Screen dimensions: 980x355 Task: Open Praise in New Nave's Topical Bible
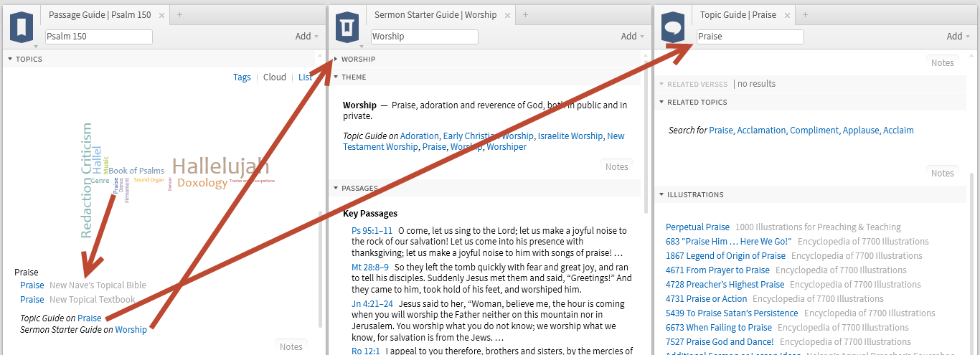pyautogui.click(x=32, y=285)
